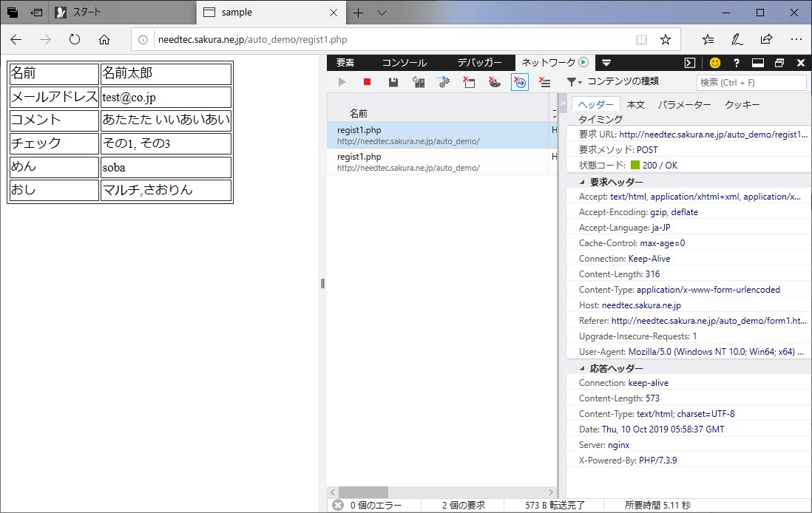Click the request list left scroll arrow
Image resolution: width=812 pixels, height=513 pixels.
point(333,492)
